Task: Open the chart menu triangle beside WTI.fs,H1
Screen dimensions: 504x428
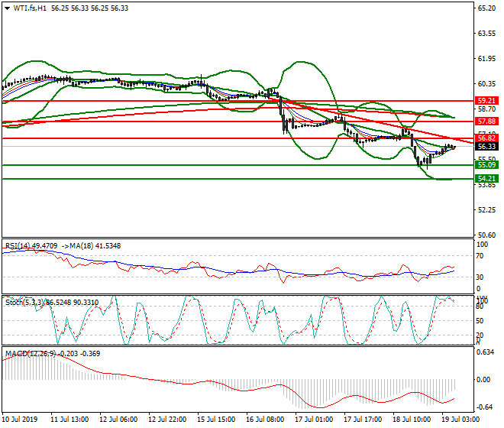Action: 7,8
